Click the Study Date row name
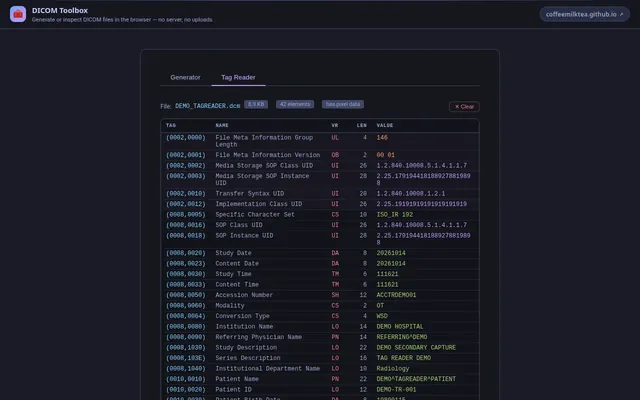 pyautogui.click(x=233, y=253)
